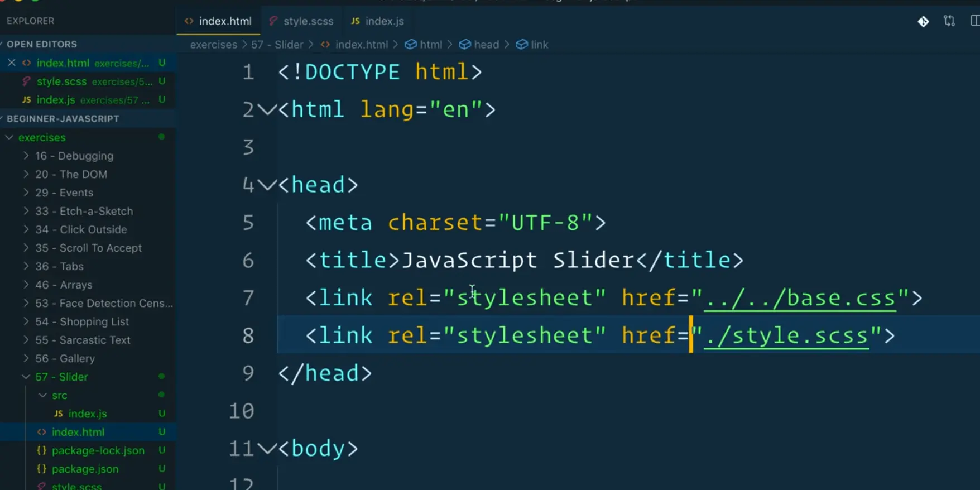Expand the 36 - Tabs folder
The image size is (980, 490).
pyautogui.click(x=26, y=266)
